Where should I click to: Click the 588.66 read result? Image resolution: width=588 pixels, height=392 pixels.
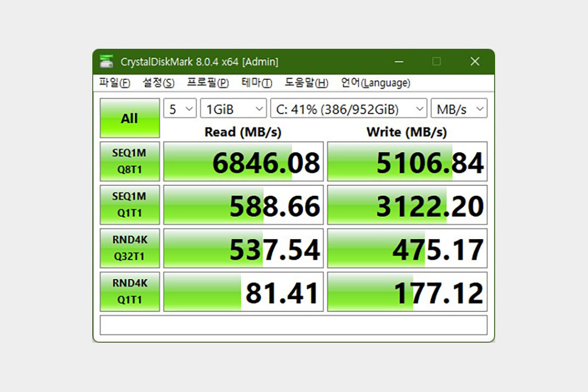(x=243, y=205)
